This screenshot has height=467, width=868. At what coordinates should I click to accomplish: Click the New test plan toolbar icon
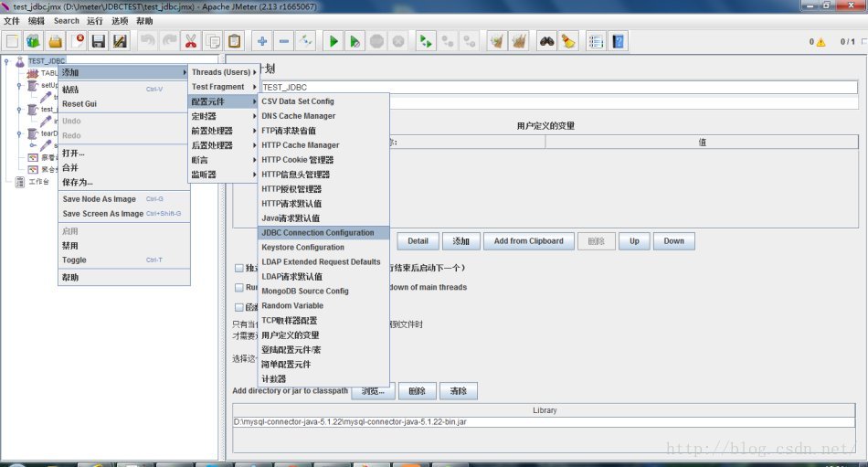click(x=12, y=41)
